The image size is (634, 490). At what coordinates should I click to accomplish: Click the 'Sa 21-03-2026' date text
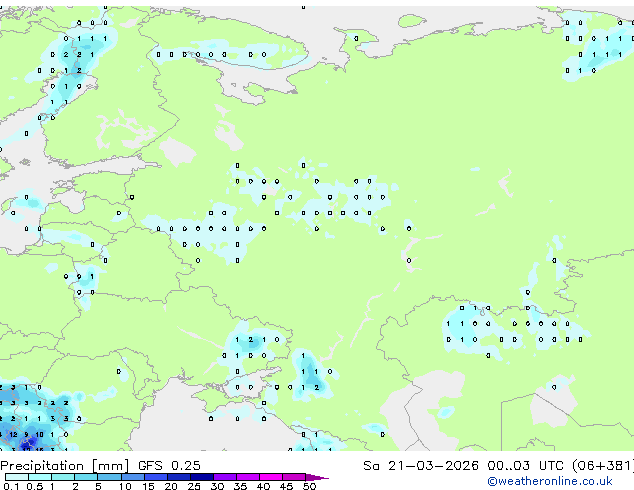421,465
